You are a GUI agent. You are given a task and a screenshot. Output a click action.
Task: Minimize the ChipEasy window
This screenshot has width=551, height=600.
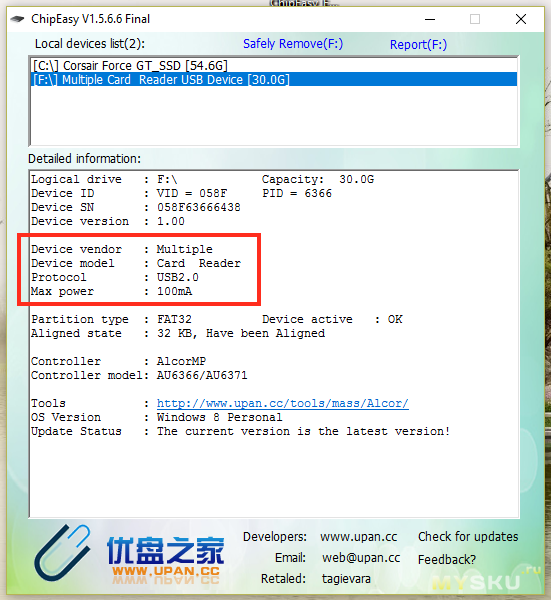pyautogui.click(x=430, y=19)
